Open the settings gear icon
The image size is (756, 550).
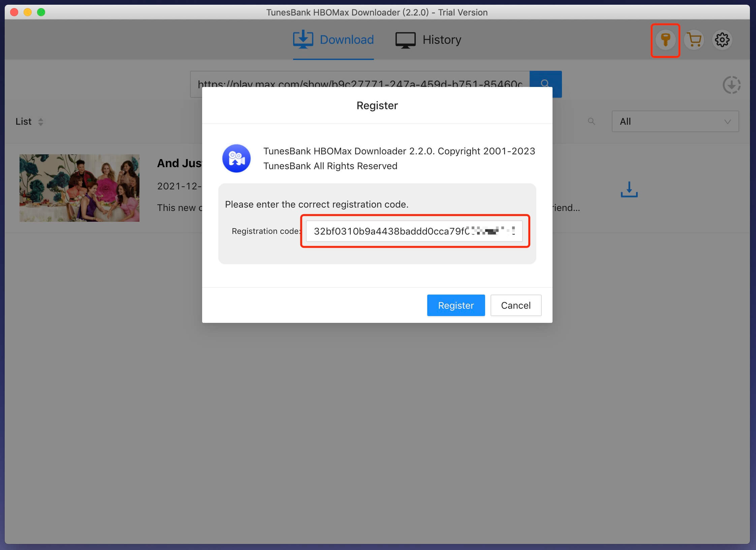tap(722, 40)
